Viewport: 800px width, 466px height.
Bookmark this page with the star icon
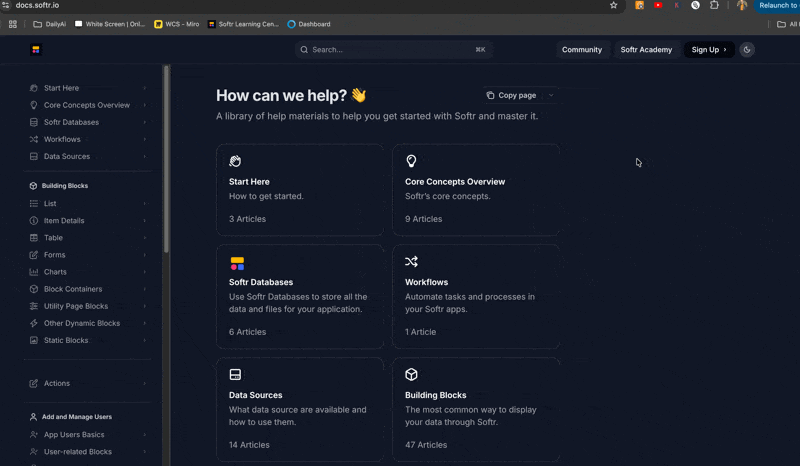(x=614, y=5)
